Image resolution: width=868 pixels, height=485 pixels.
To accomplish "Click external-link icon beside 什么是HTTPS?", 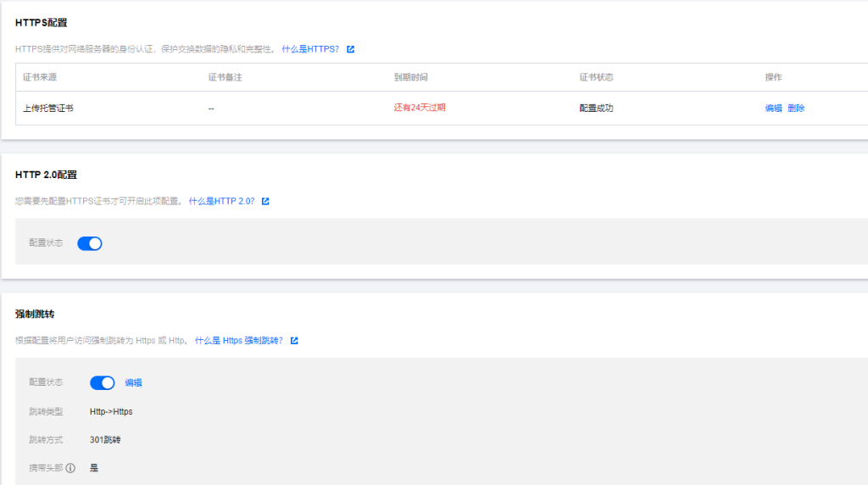I will point(350,49).
